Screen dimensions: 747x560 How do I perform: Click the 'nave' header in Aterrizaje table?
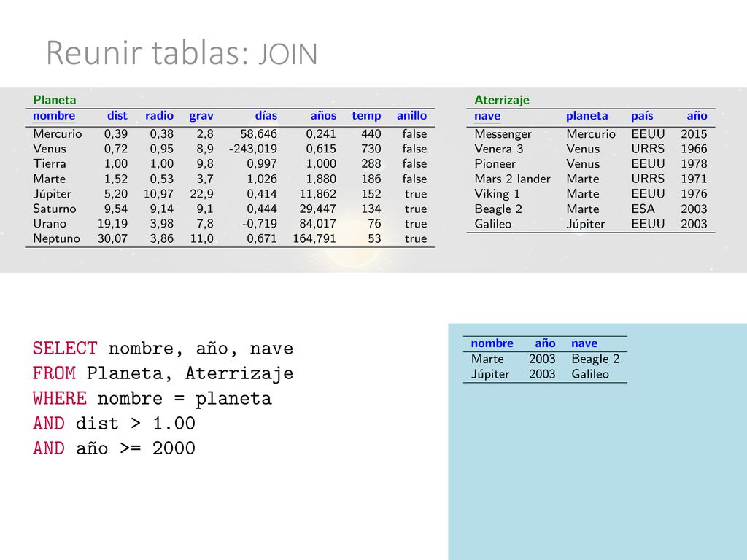tap(487, 116)
